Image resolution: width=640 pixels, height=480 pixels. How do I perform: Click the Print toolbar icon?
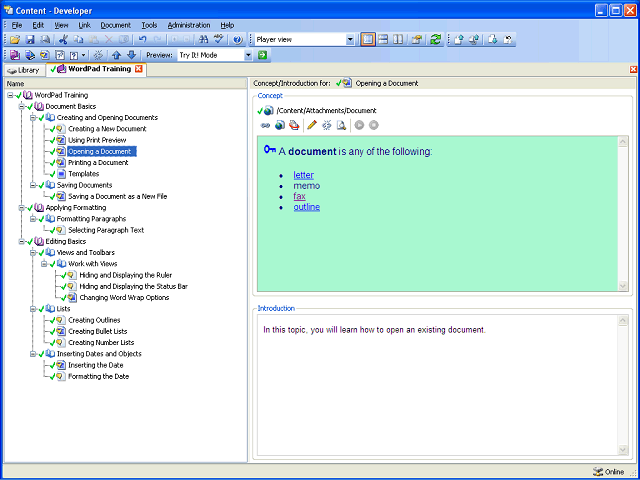(x=45, y=40)
